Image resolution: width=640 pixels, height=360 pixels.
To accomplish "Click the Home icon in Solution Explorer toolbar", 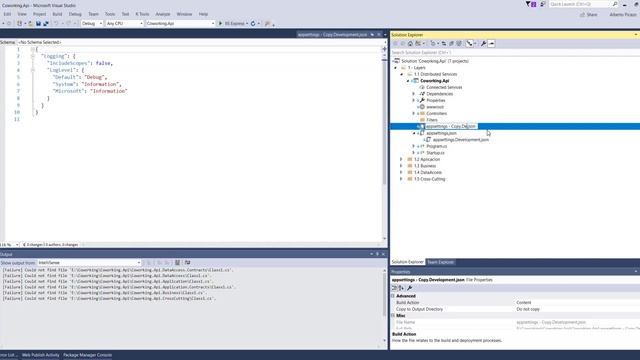I will 410,44.
